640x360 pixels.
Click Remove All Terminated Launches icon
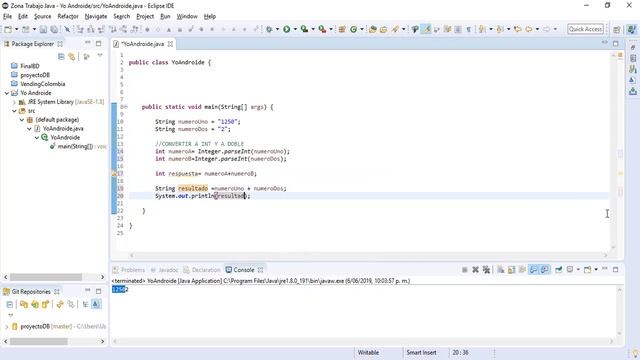(486, 270)
